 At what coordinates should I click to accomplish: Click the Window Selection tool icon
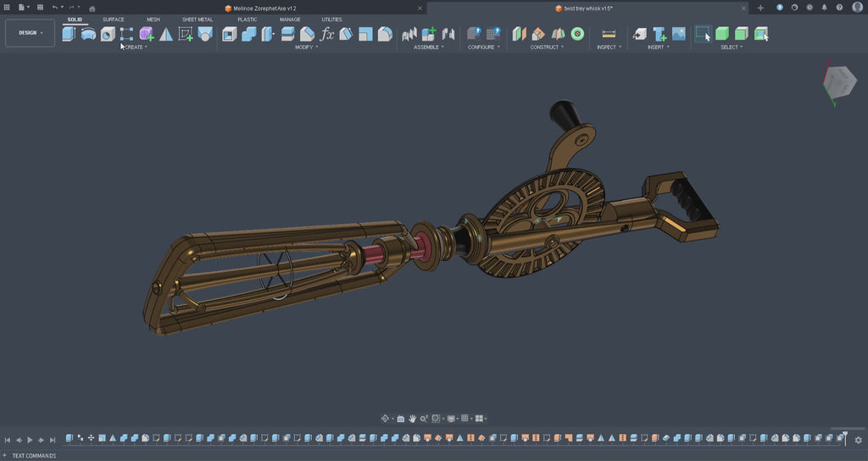[x=703, y=34]
